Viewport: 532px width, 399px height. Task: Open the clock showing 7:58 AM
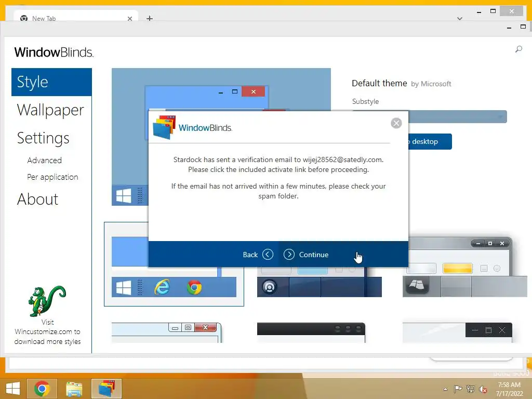[x=509, y=389]
